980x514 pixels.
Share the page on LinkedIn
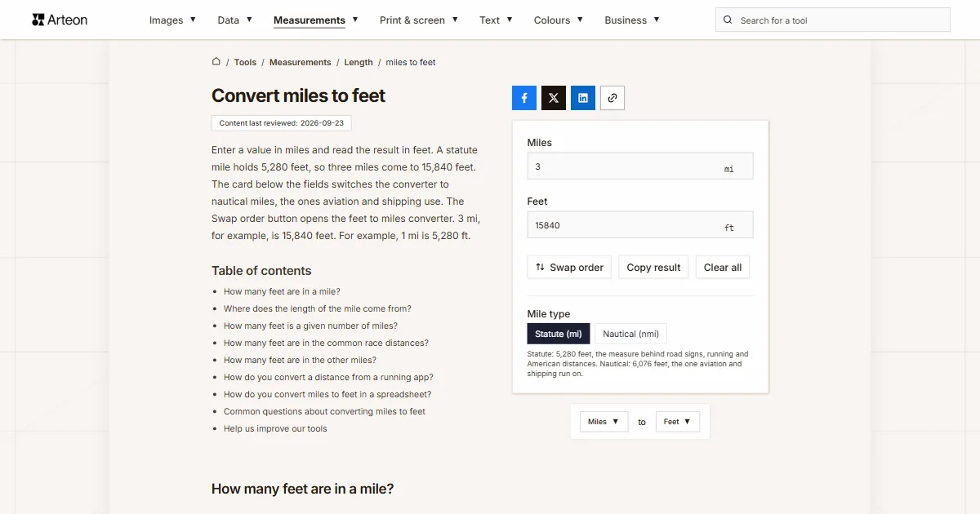[x=583, y=98]
